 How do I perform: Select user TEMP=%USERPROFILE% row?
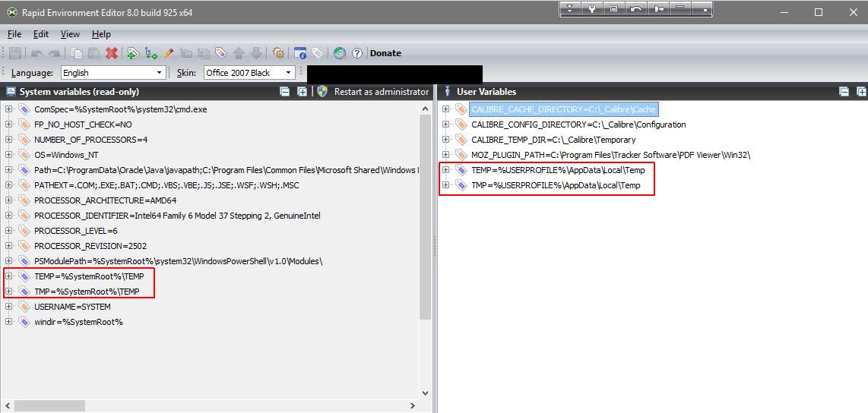click(x=558, y=170)
